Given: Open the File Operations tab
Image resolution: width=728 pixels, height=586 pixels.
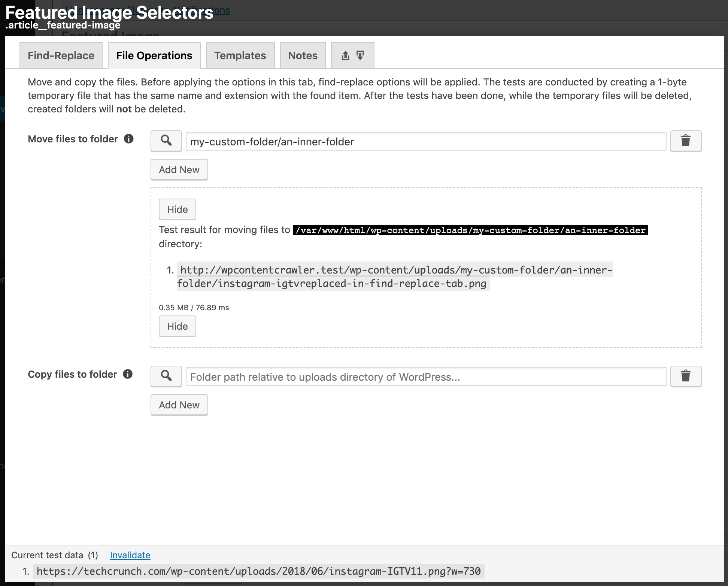Looking at the screenshot, I should (x=154, y=55).
